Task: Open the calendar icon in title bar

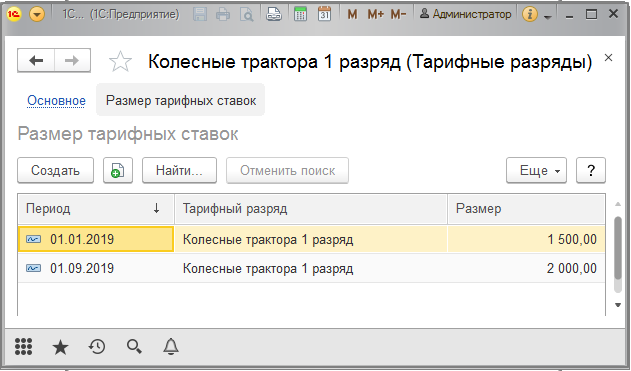Action: (x=324, y=14)
